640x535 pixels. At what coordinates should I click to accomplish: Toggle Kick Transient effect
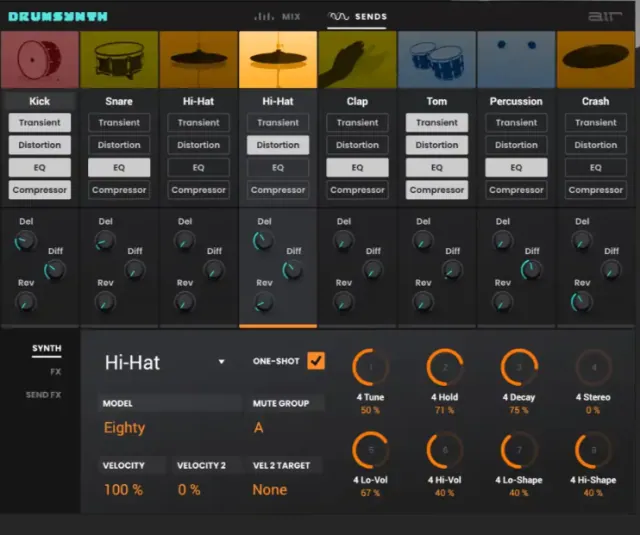[40, 122]
